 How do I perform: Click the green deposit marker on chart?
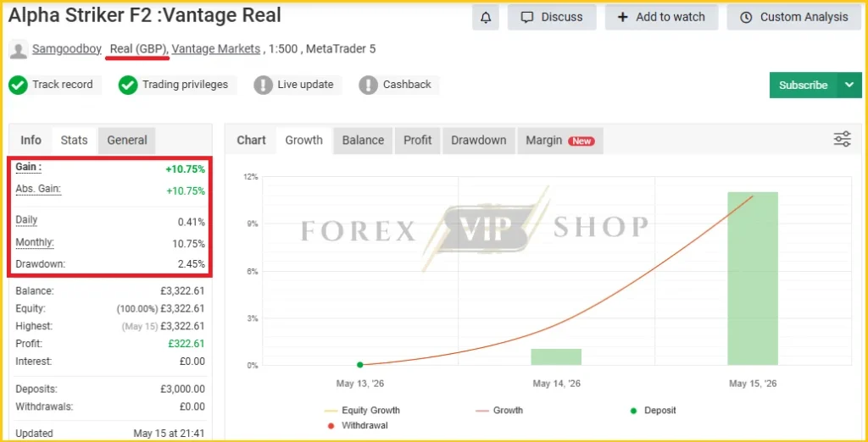click(359, 365)
